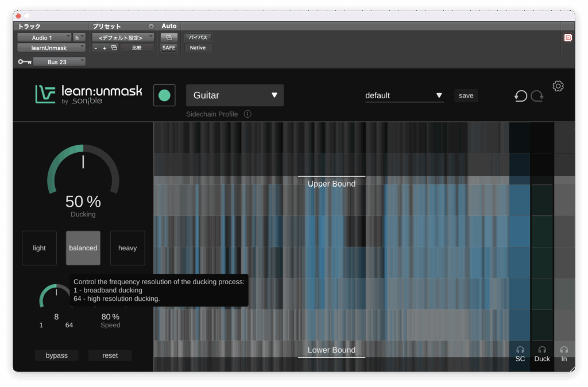This screenshot has width=588, height=387.
Task: Select the balanced ducking mode
Action: tap(83, 248)
